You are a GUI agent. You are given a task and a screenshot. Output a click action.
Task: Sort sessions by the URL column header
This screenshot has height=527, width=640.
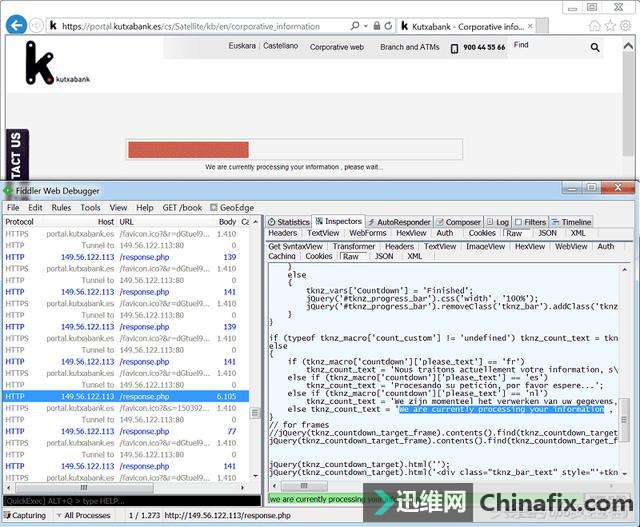pos(126,222)
